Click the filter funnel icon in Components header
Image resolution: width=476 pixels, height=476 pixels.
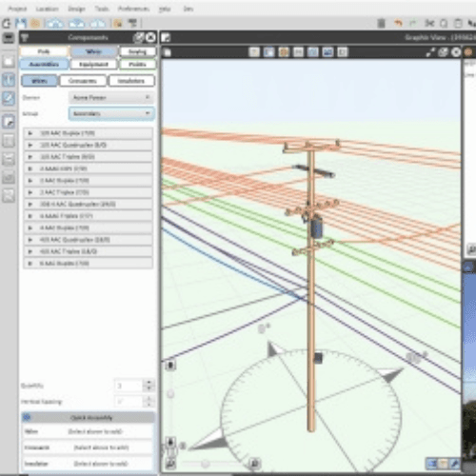(x=25, y=38)
